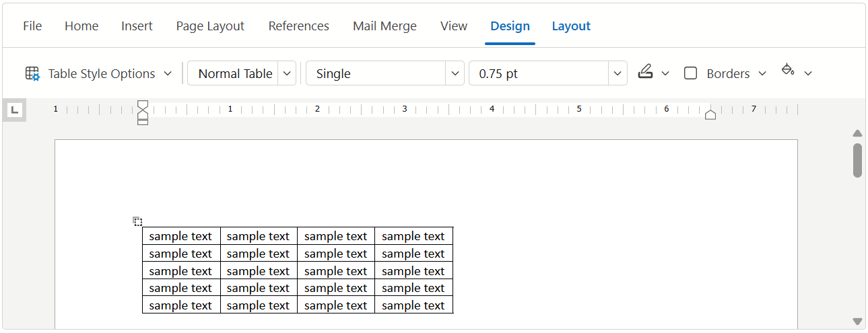
Task: Click the Borders square icon
Action: click(x=690, y=73)
